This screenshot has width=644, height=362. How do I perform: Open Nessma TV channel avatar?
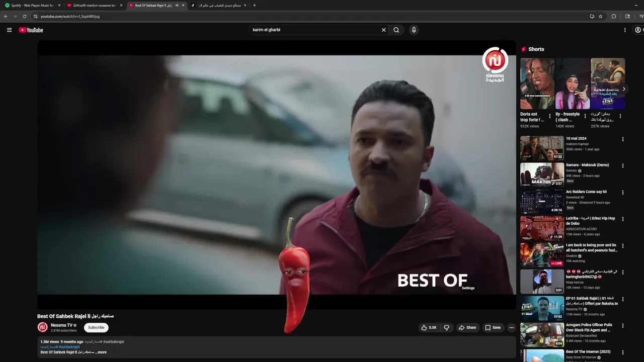43,327
